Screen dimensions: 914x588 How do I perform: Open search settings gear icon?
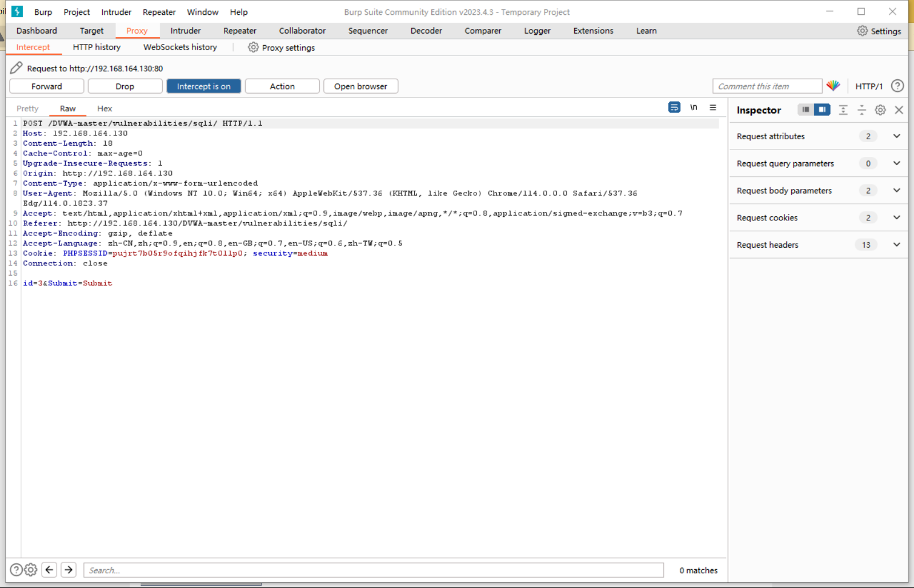(x=31, y=569)
